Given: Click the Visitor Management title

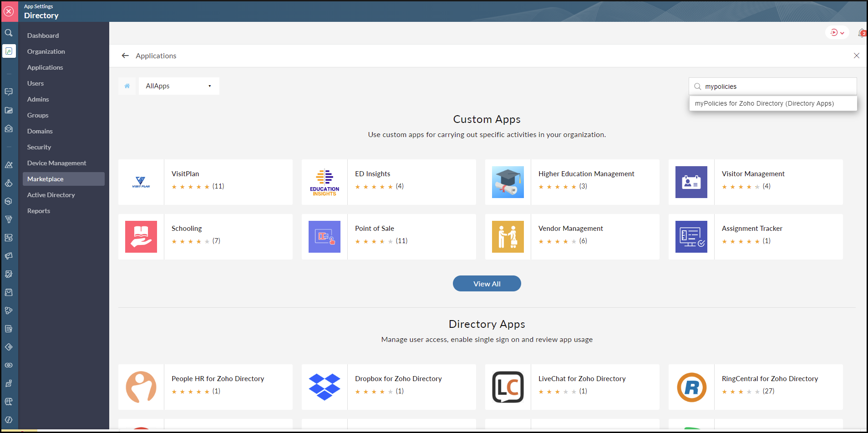Looking at the screenshot, I should tap(753, 174).
